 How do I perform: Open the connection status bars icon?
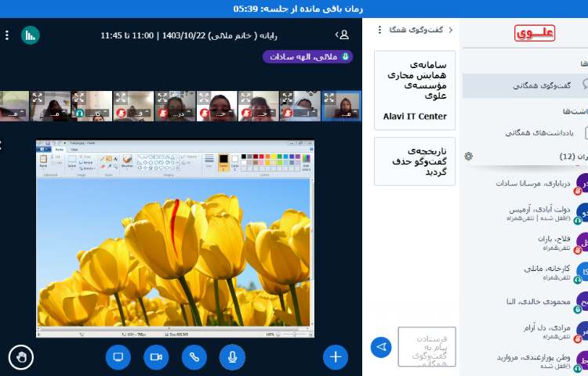tap(30, 35)
